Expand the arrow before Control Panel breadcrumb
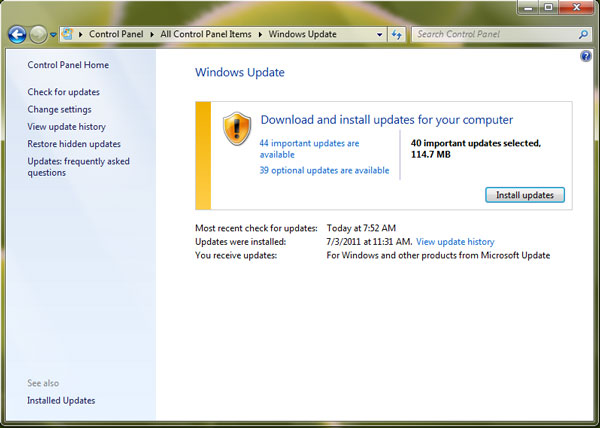Viewport: 600px width, 428px height. tap(81, 34)
